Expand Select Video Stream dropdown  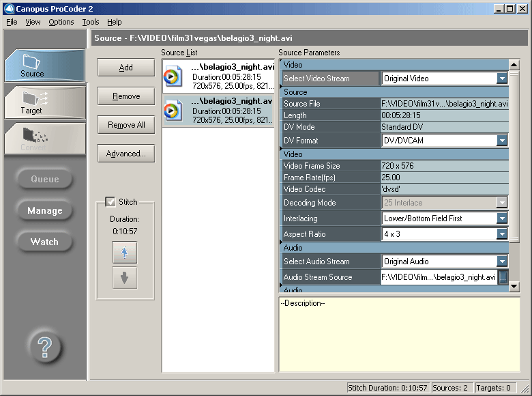(x=502, y=79)
